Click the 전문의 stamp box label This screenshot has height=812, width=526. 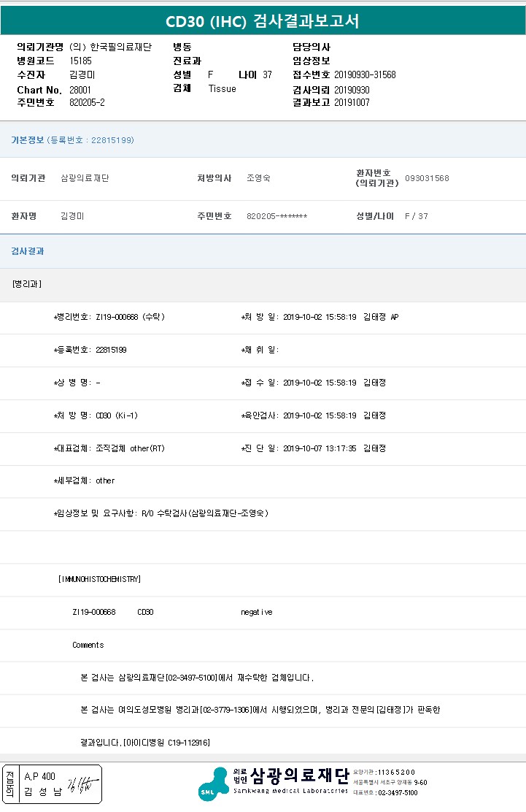[9, 784]
